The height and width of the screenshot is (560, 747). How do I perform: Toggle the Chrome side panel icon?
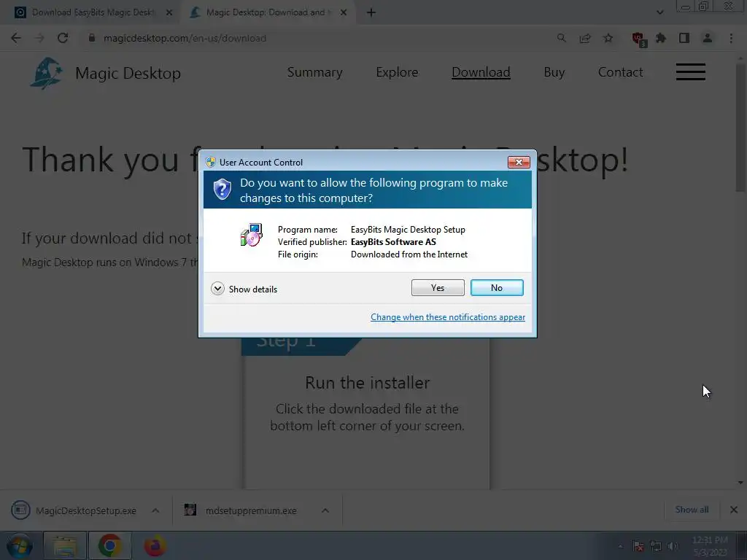point(684,38)
